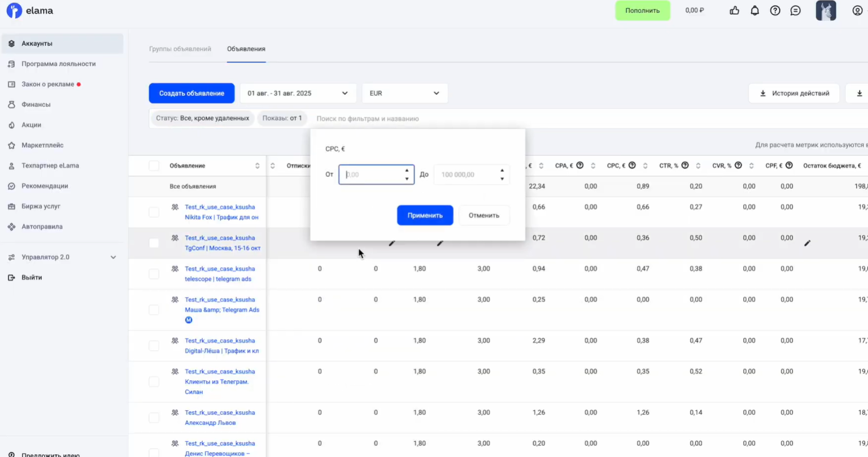Click the pencil edit icon in TgConf row
This screenshot has height=457, width=868.
coord(807,243)
